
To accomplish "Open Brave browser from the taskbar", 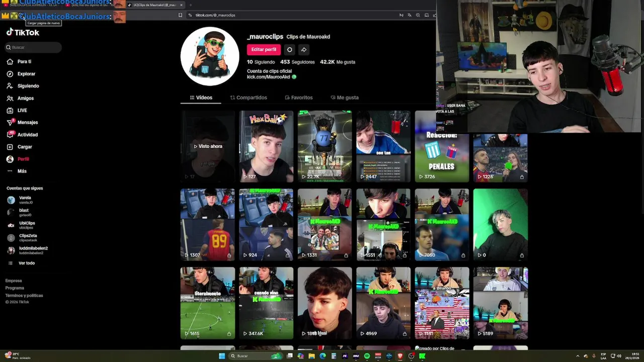I will [400, 356].
